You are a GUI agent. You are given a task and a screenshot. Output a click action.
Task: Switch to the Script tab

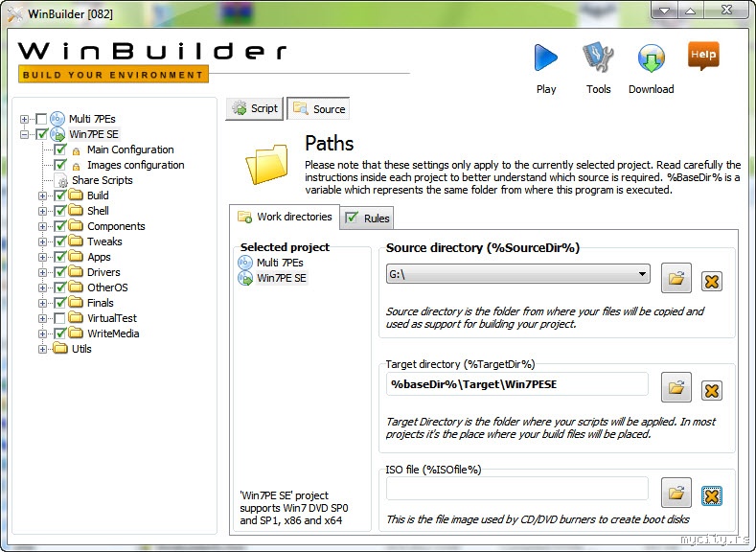(255, 108)
